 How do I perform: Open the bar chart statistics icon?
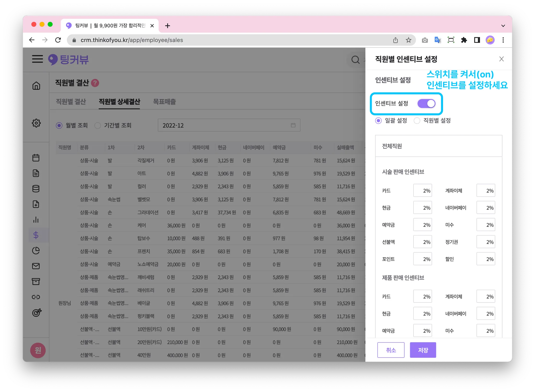pos(36,220)
